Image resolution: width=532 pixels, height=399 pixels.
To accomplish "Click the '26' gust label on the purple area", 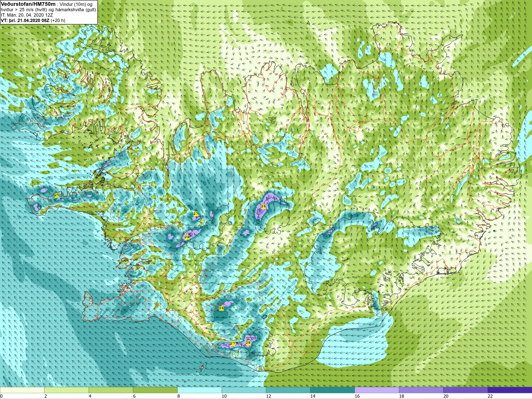I will pyautogui.click(x=264, y=206).
